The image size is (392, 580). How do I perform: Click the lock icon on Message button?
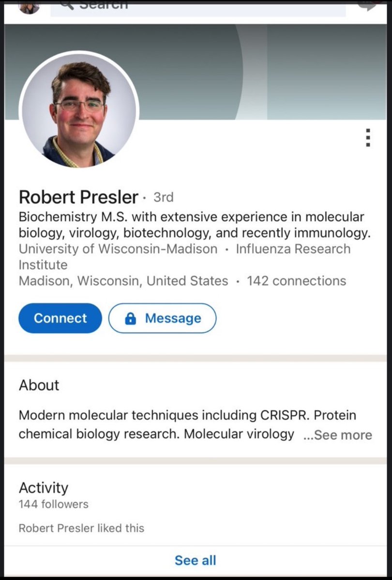tap(130, 318)
